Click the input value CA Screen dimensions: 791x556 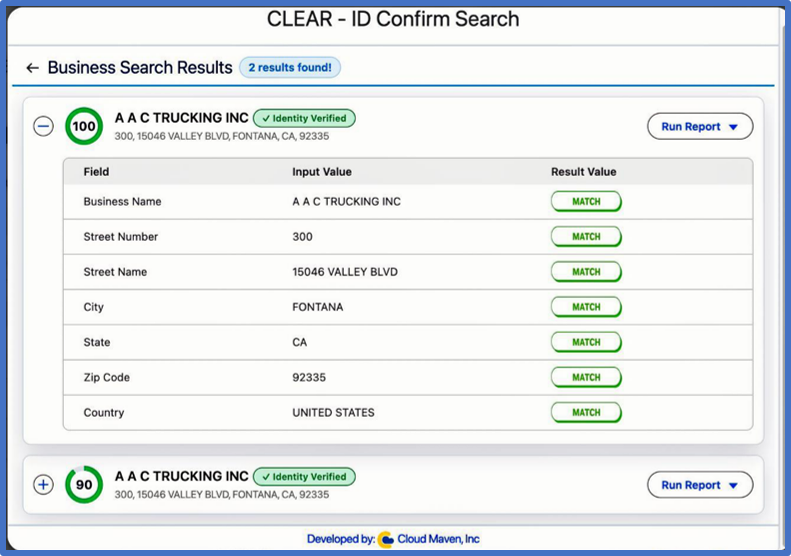click(x=300, y=342)
